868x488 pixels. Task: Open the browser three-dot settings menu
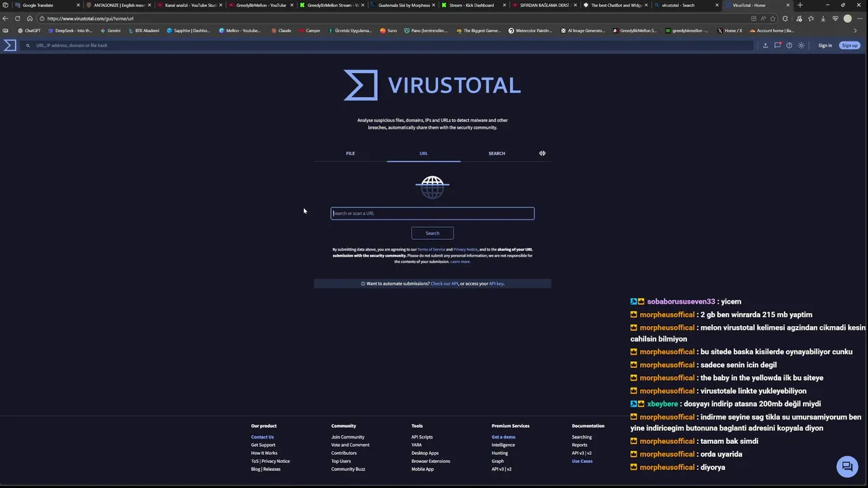coord(860,18)
